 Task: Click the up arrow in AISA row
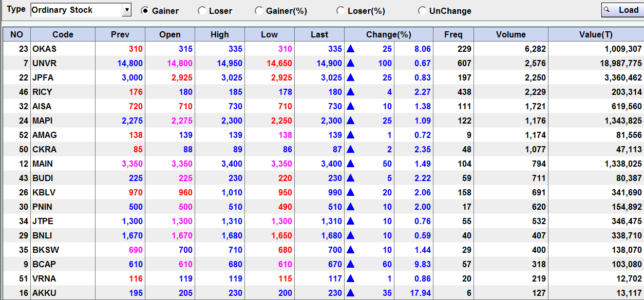coord(351,106)
